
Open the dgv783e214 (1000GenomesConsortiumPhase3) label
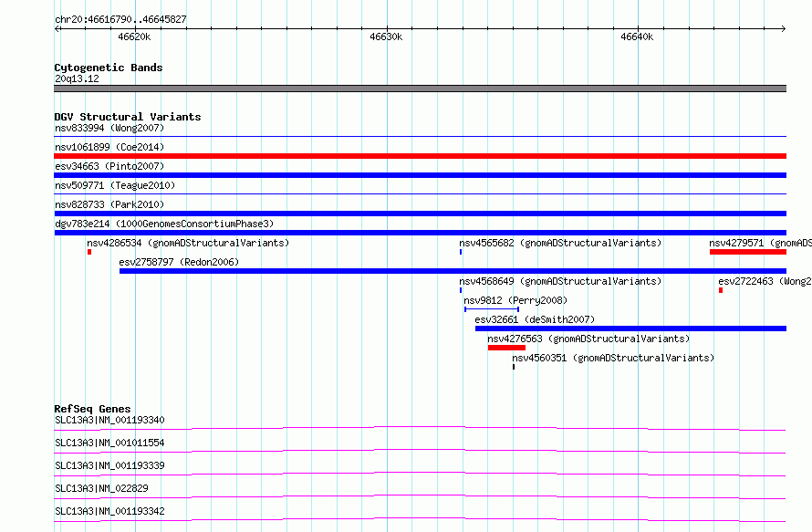coord(164,224)
